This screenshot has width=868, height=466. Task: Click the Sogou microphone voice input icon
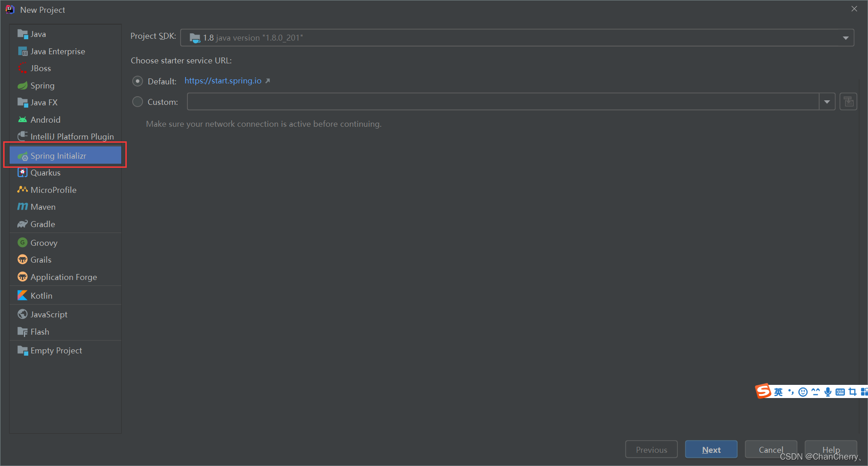[828, 392]
